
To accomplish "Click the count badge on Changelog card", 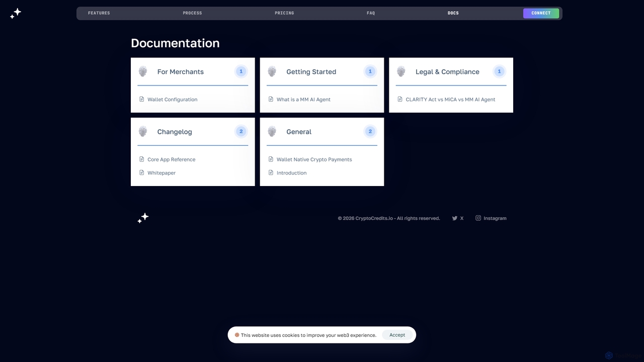I will (x=241, y=132).
